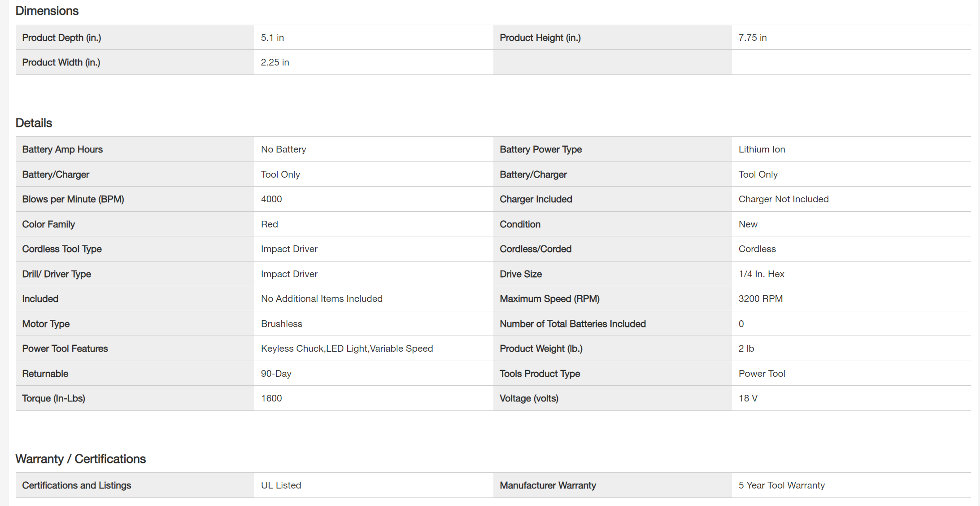Select the Cordless Tool Type label
The height and width of the screenshot is (506, 980).
click(62, 249)
